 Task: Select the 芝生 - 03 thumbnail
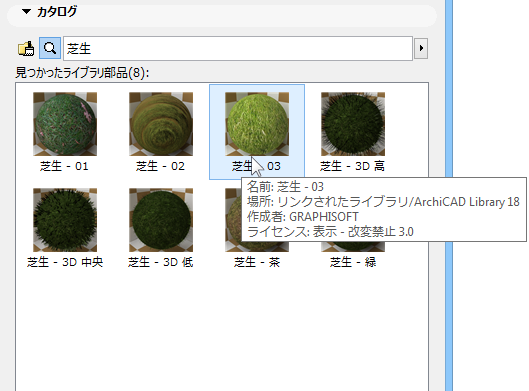point(257,124)
